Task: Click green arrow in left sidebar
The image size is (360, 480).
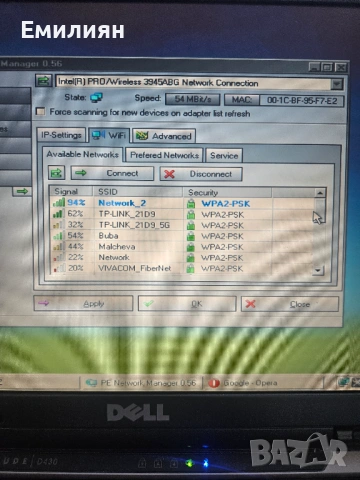Action: [x=22, y=191]
